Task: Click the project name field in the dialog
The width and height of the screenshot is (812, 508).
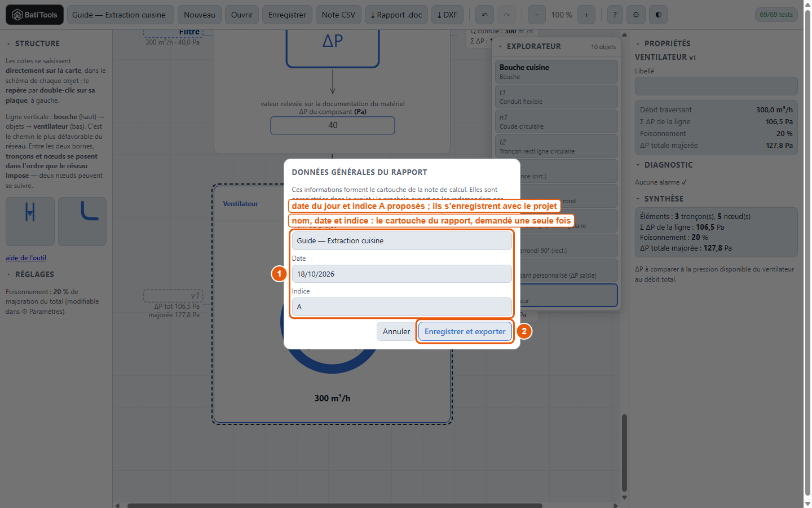Action: [402, 240]
